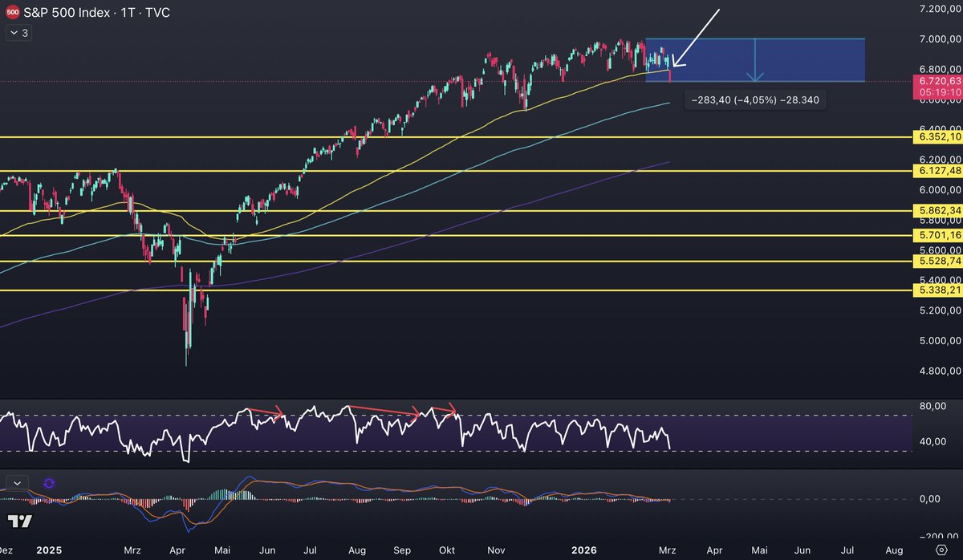Viewport: 963px width, 560px height.
Task: Collapse the MACD pane legend chevron
Action: coord(17,483)
